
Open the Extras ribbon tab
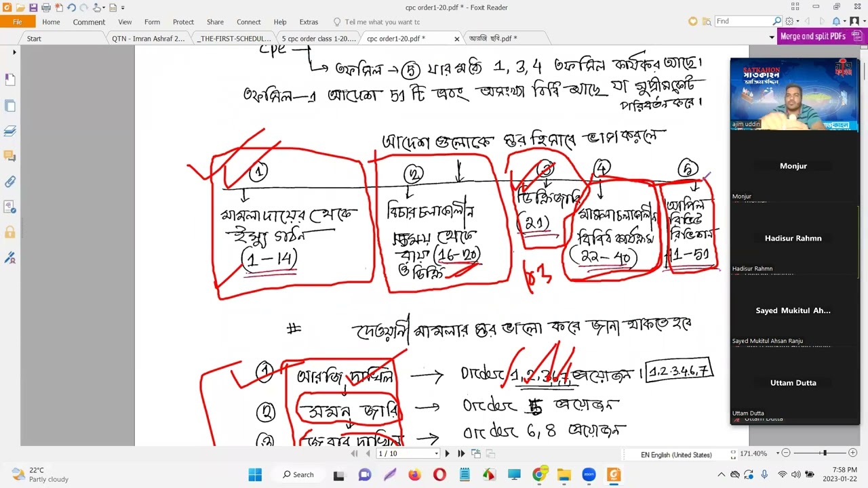pos(309,22)
